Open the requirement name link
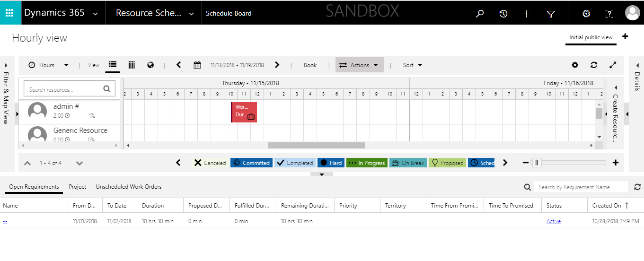644x261 pixels. click(5, 221)
